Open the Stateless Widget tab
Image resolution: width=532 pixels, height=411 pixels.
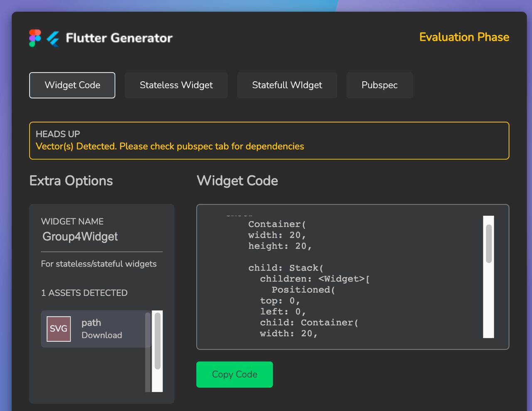pyautogui.click(x=176, y=85)
